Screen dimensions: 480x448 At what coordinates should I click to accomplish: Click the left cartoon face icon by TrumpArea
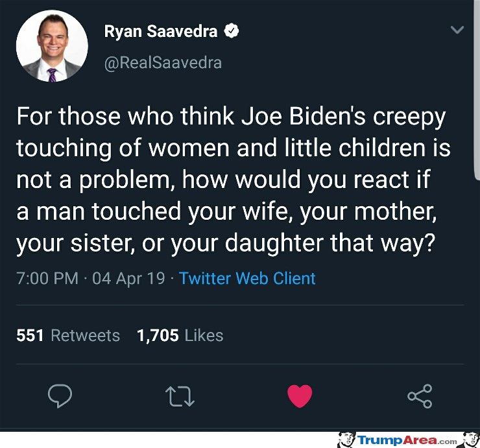[x=347, y=440]
